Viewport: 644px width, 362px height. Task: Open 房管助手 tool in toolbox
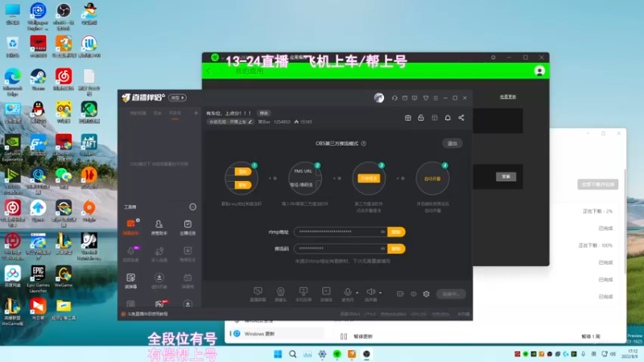pyautogui.click(x=159, y=227)
